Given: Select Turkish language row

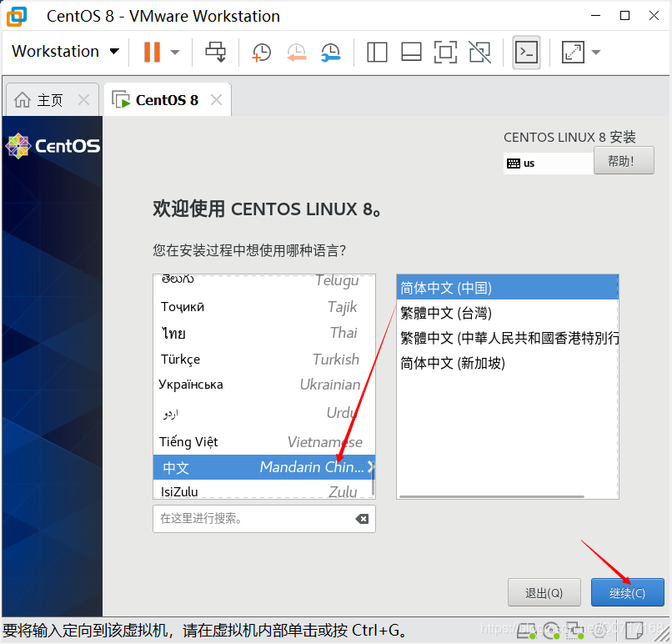Looking at the screenshot, I should click(x=264, y=359).
